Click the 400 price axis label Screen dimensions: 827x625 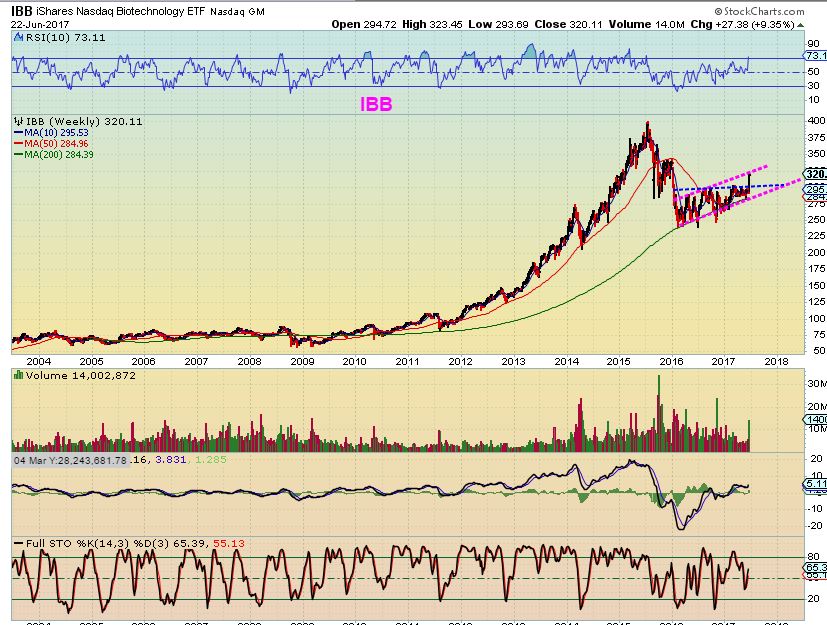(816, 120)
